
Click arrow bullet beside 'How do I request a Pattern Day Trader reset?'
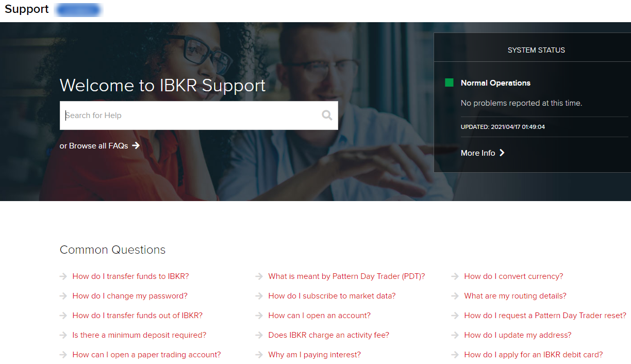[455, 316]
